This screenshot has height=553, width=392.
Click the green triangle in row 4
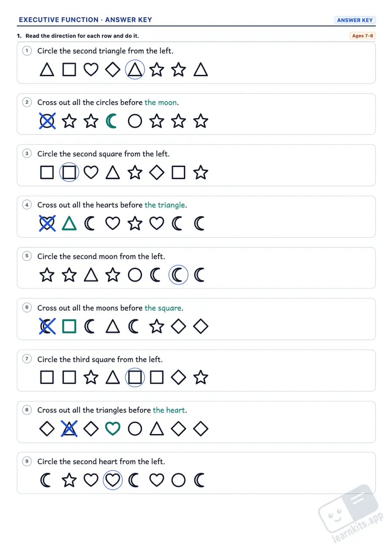point(69,224)
